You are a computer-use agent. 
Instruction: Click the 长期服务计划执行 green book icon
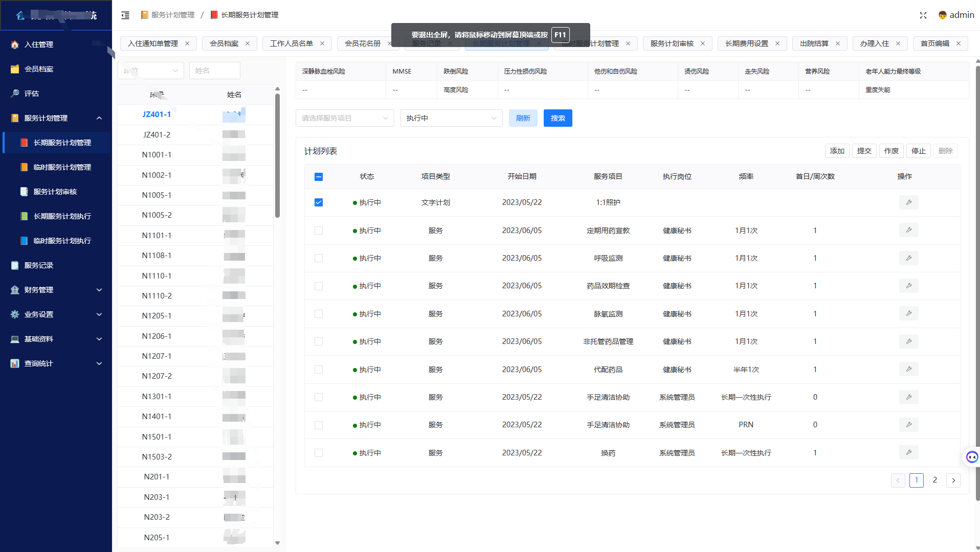[24, 216]
